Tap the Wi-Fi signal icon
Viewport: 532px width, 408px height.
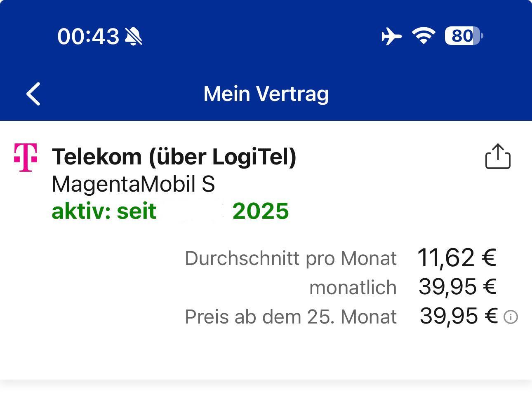click(424, 36)
